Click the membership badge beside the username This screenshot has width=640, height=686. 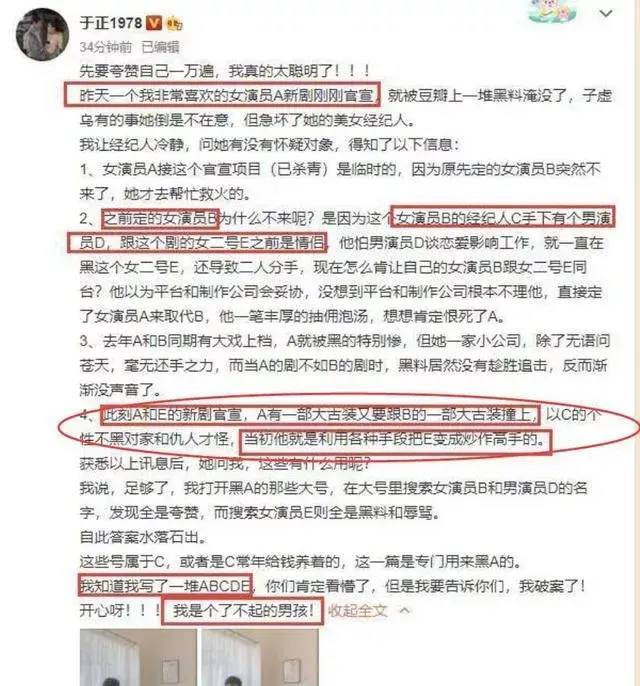[174, 23]
